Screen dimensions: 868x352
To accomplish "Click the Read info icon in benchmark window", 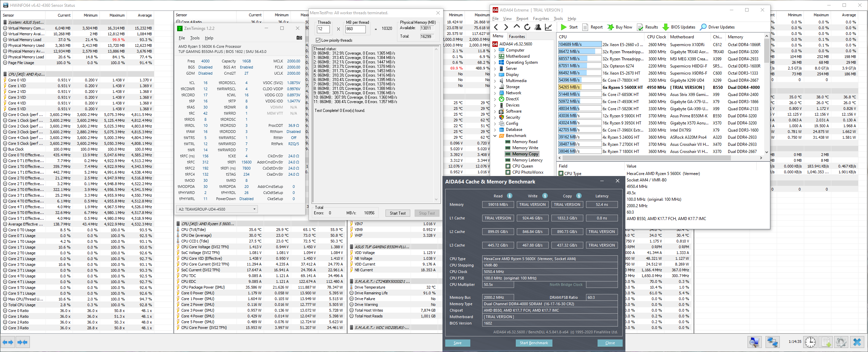I will point(509,196).
